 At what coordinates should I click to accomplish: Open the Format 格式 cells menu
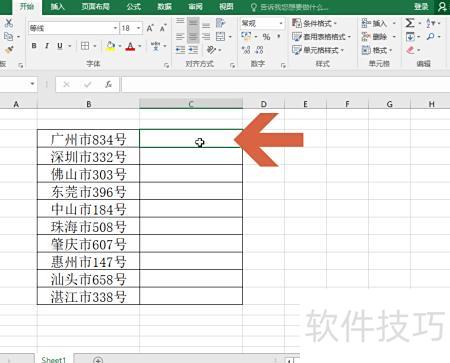point(377,50)
